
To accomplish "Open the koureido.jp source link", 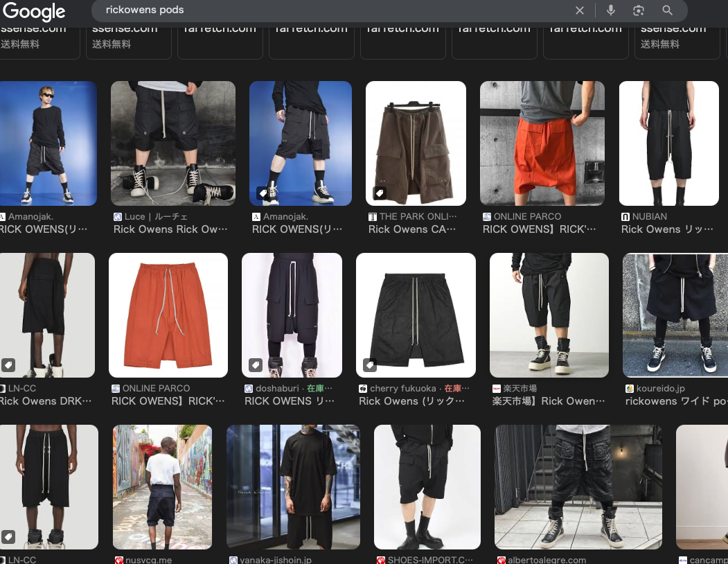I will [x=661, y=389].
